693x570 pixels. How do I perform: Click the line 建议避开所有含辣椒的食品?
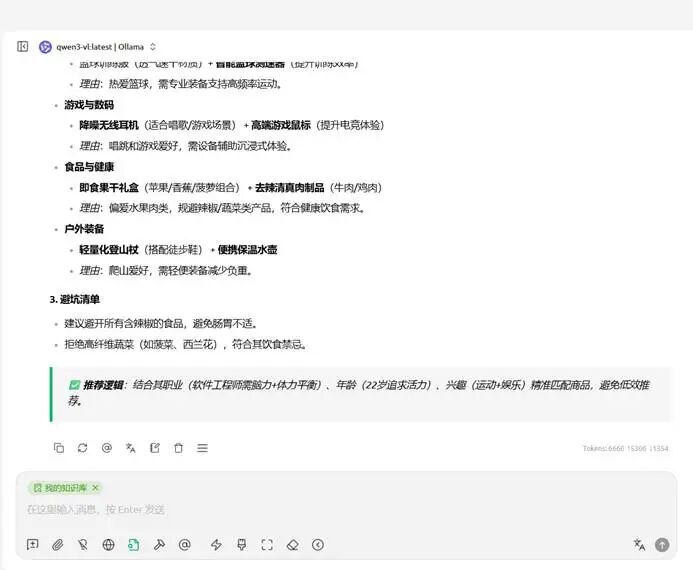161,323
